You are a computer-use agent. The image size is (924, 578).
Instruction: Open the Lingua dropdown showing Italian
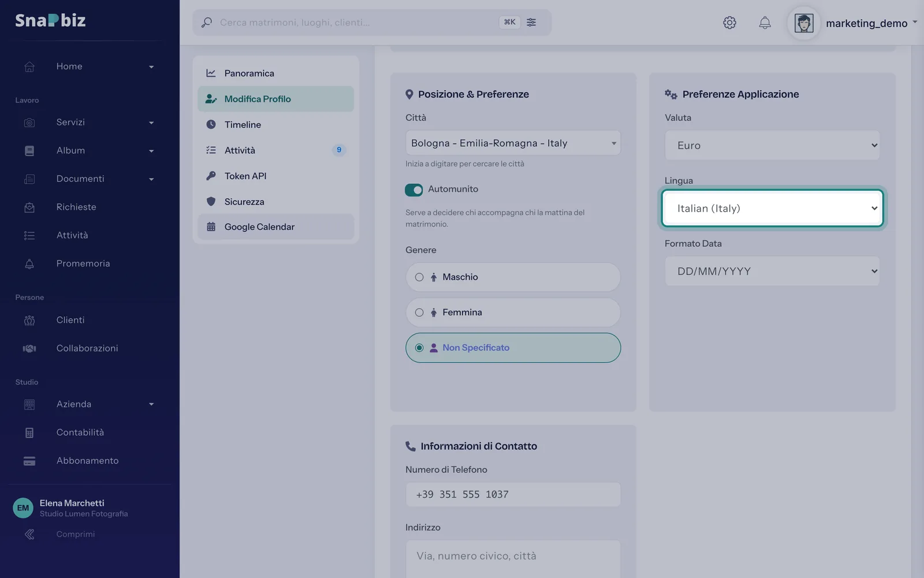772,208
